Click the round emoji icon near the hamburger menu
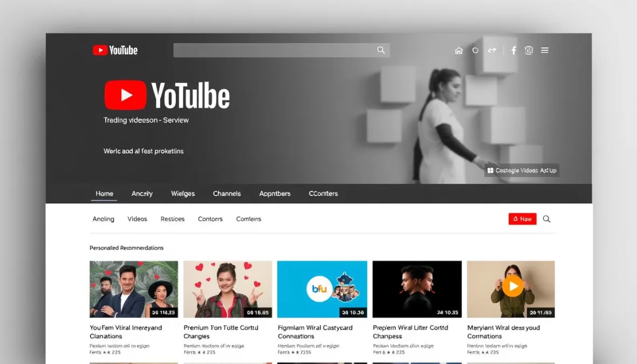 tap(529, 50)
